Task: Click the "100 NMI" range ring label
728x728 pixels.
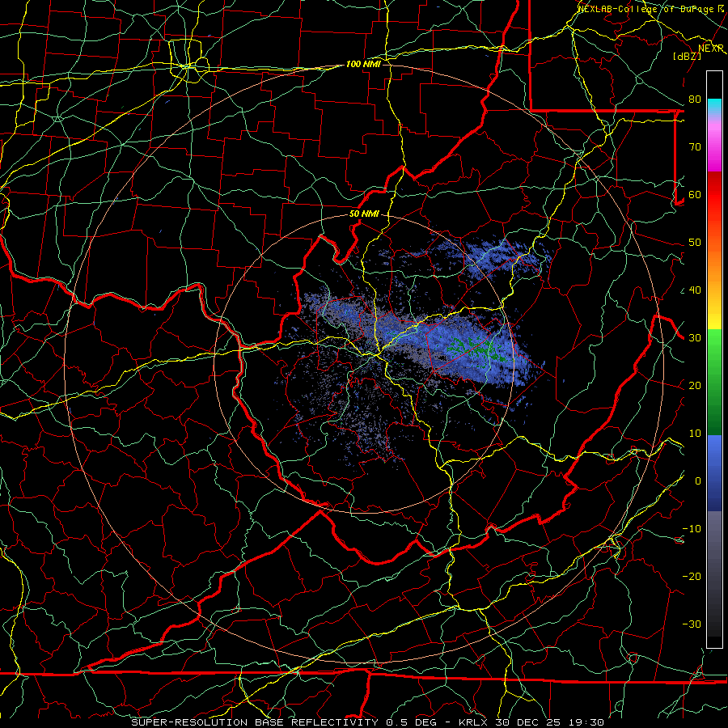Action: point(363,64)
